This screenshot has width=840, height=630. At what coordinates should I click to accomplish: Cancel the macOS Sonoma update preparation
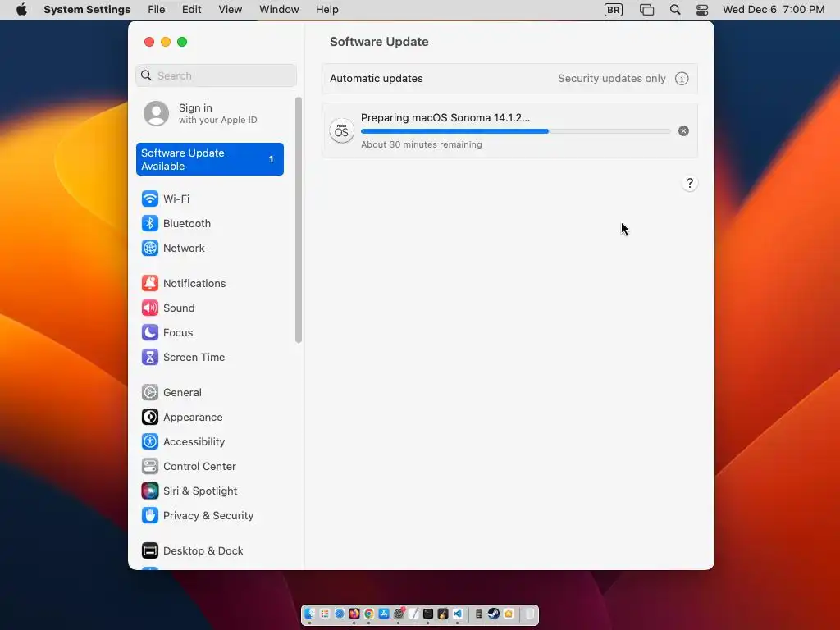click(683, 131)
